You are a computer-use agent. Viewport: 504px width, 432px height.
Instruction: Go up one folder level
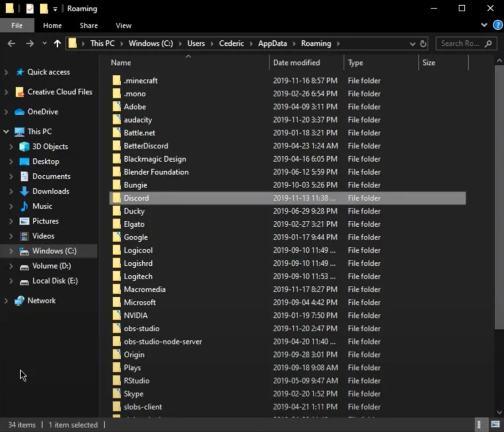coord(57,43)
